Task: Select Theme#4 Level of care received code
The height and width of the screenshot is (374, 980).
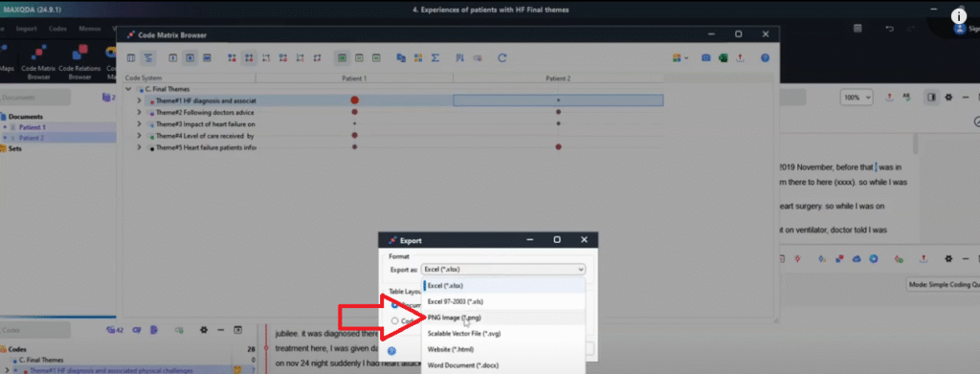Action: pos(205,136)
